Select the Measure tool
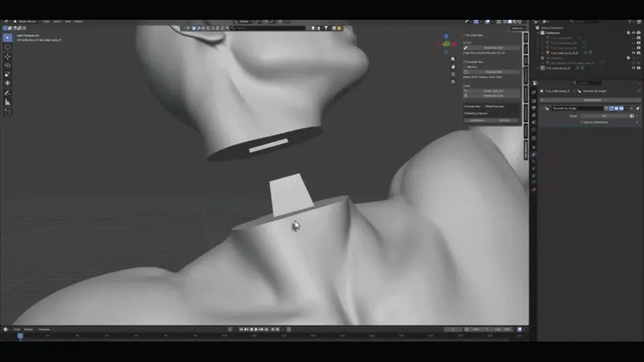This screenshot has height=362, width=644. pos(8,102)
